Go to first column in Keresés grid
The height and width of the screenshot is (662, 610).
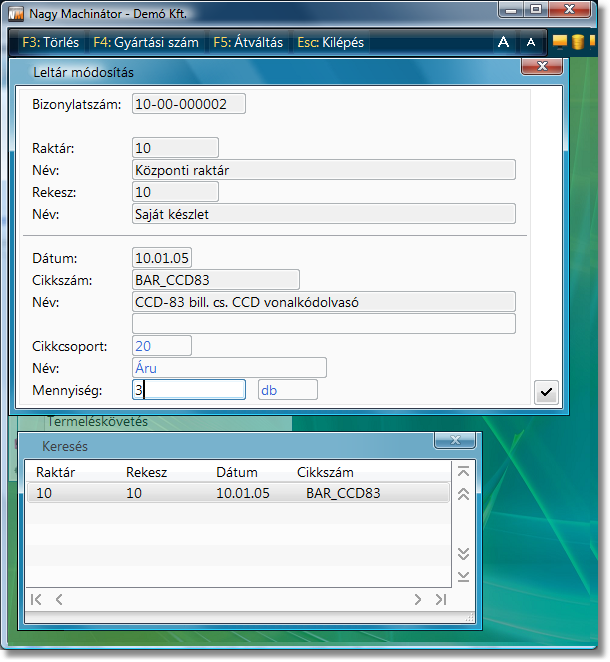[36, 600]
